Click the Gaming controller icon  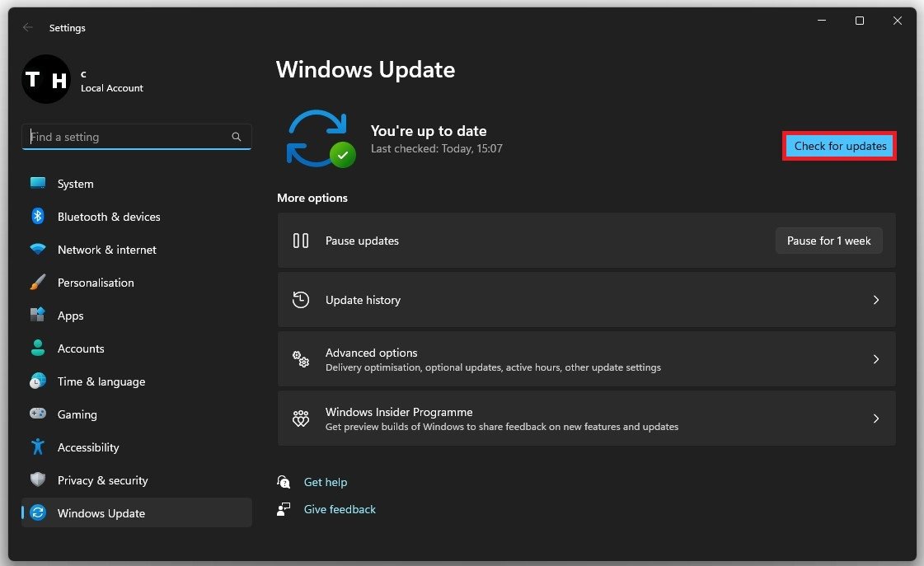(x=38, y=414)
